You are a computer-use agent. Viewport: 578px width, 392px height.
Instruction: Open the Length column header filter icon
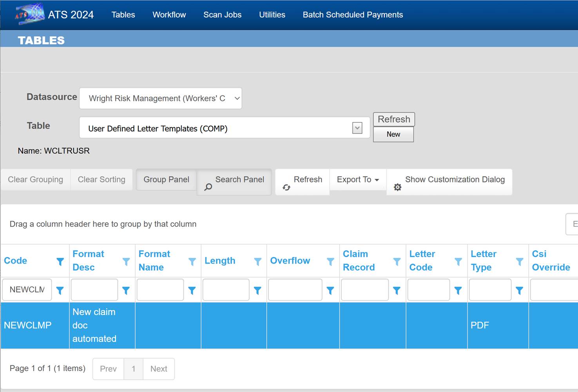point(257,261)
